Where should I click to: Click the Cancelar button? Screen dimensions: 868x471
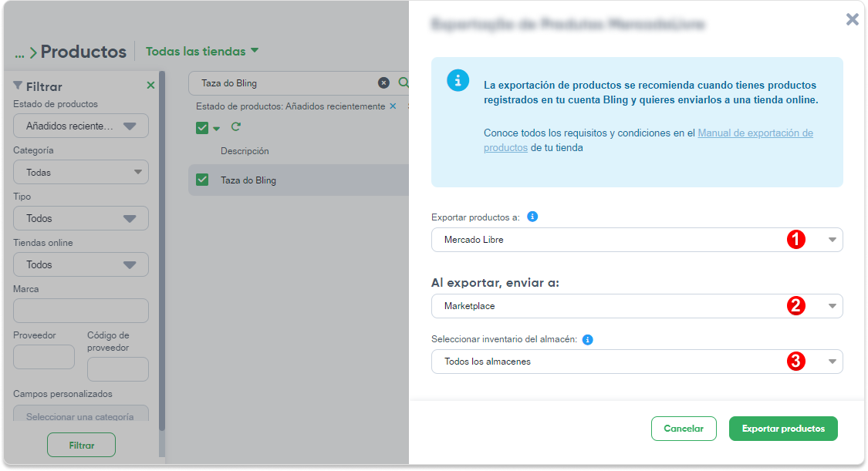pyautogui.click(x=684, y=429)
